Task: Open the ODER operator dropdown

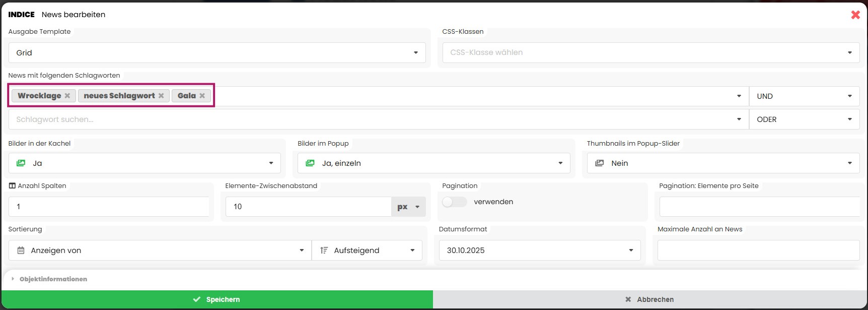Action: point(804,119)
